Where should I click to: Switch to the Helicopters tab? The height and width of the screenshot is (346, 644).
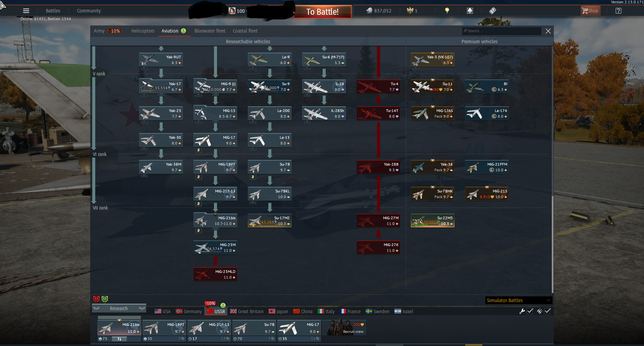[143, 31]
